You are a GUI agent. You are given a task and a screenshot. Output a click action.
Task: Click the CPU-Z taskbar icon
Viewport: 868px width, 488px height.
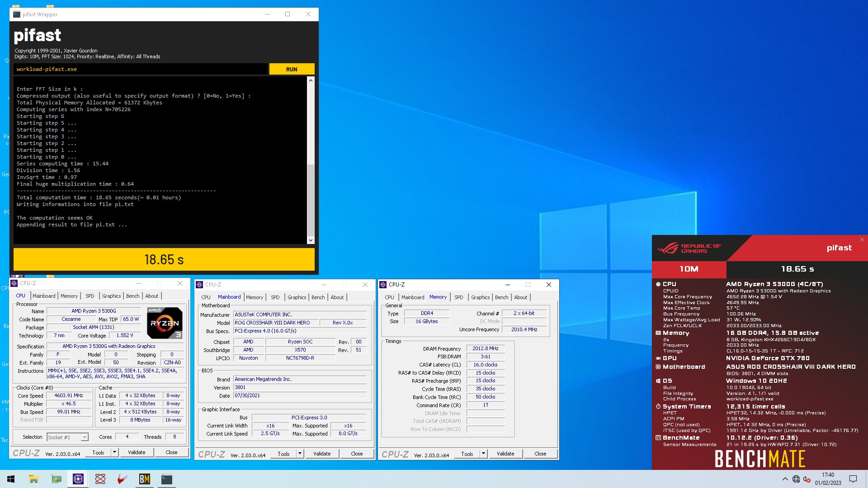point(78,479)
